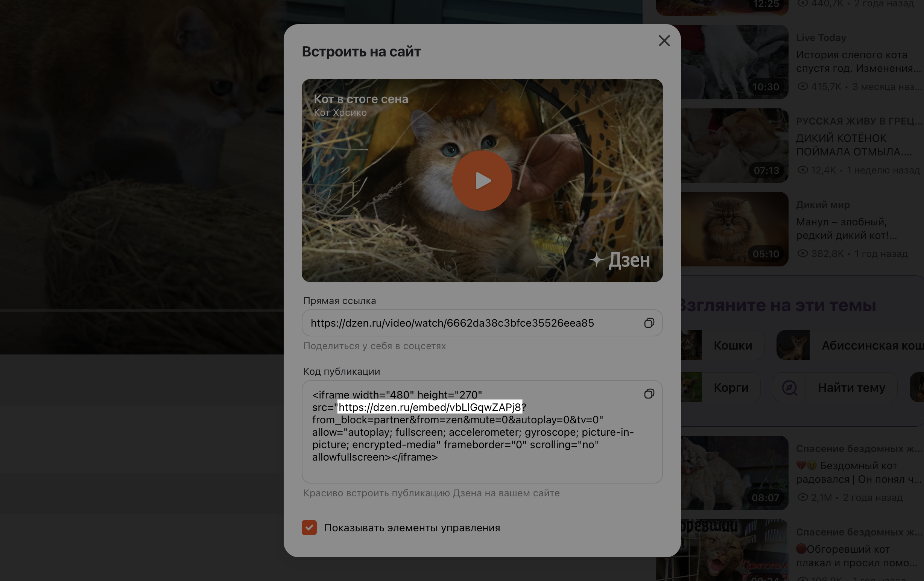This screenshot has height=581, width=924.
Task: Click the Код публикации embed code box
Action: (x=482, y=432)
